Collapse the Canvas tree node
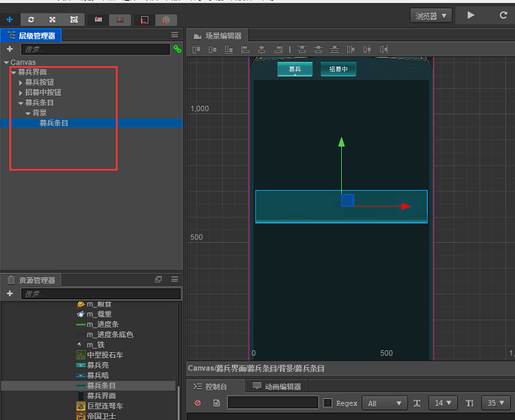Screen dimensions: 515x420 (6, 62)
